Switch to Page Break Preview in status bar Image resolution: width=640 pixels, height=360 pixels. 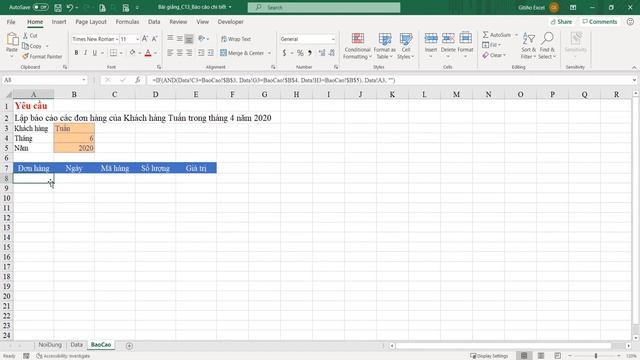coord(557,356)
